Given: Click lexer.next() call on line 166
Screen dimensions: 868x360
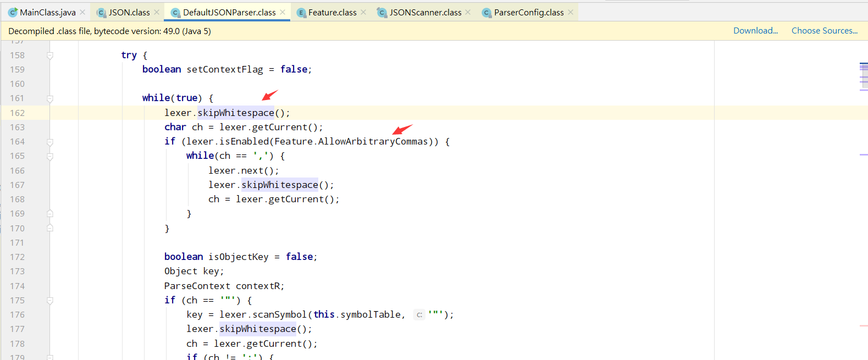Looking at the screenshot, I should point(244,170).
